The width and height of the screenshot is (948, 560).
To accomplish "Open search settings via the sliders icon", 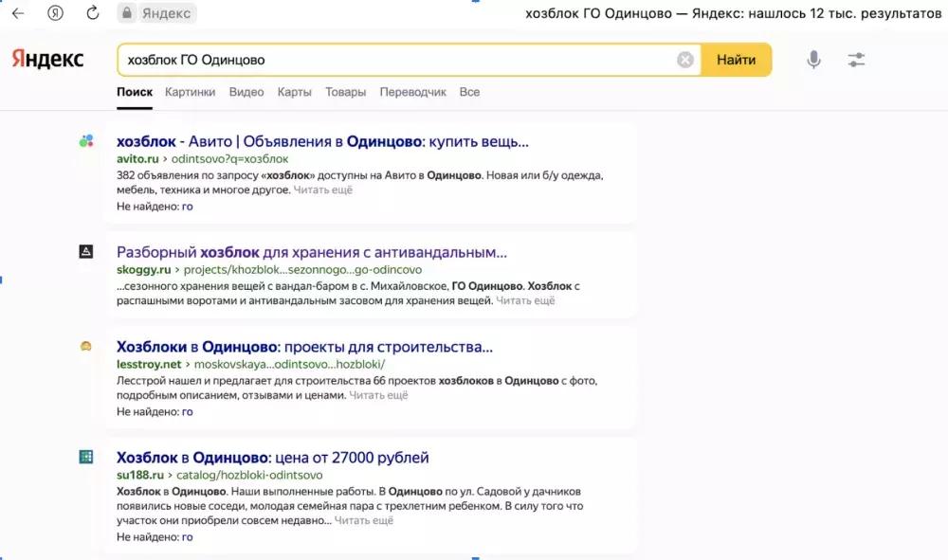I will coord(856,59).
